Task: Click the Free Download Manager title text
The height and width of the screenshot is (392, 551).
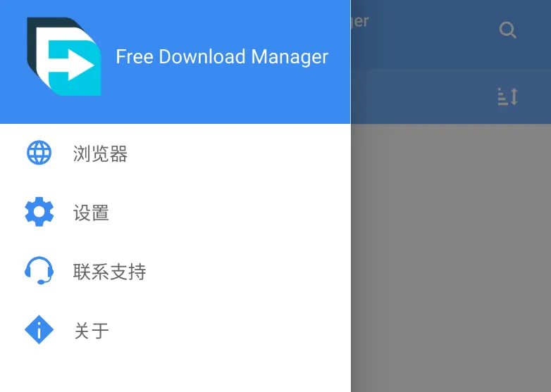Action: [222, 56]
